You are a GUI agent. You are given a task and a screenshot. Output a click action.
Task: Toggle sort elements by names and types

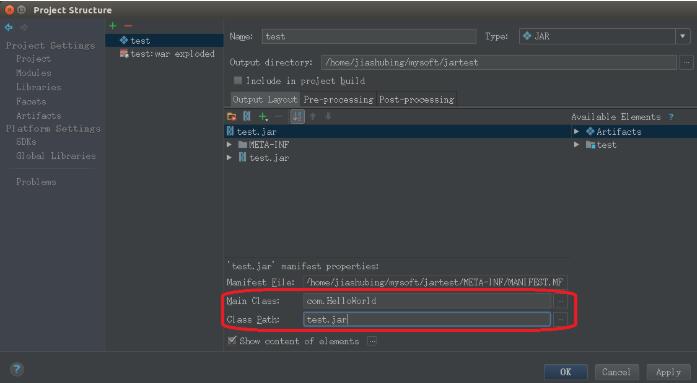point(297,116)
